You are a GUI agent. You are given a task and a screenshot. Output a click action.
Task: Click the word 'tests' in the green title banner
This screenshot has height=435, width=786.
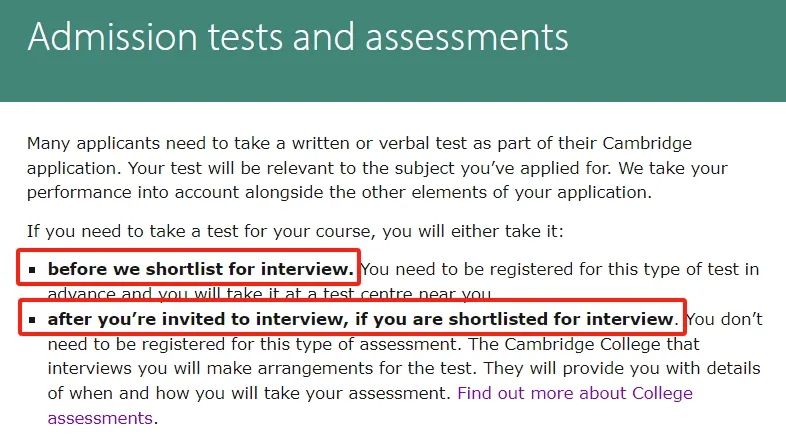coord(246,38)
